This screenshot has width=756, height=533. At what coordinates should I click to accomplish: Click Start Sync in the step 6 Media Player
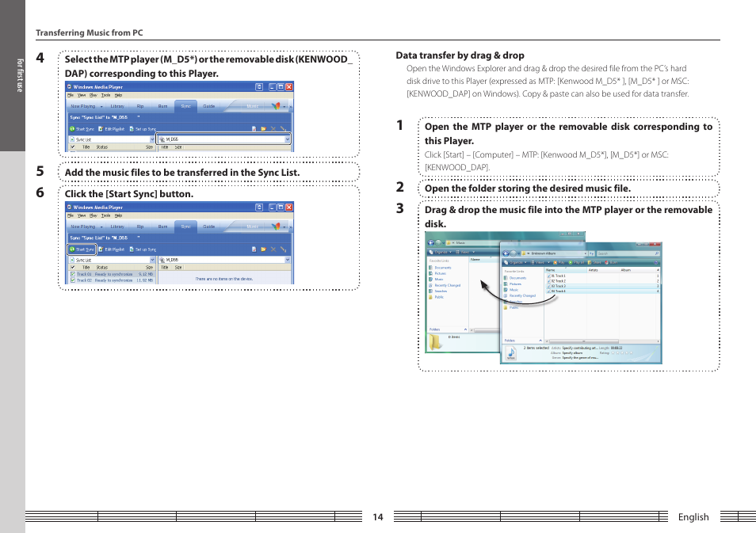(82, 249)
